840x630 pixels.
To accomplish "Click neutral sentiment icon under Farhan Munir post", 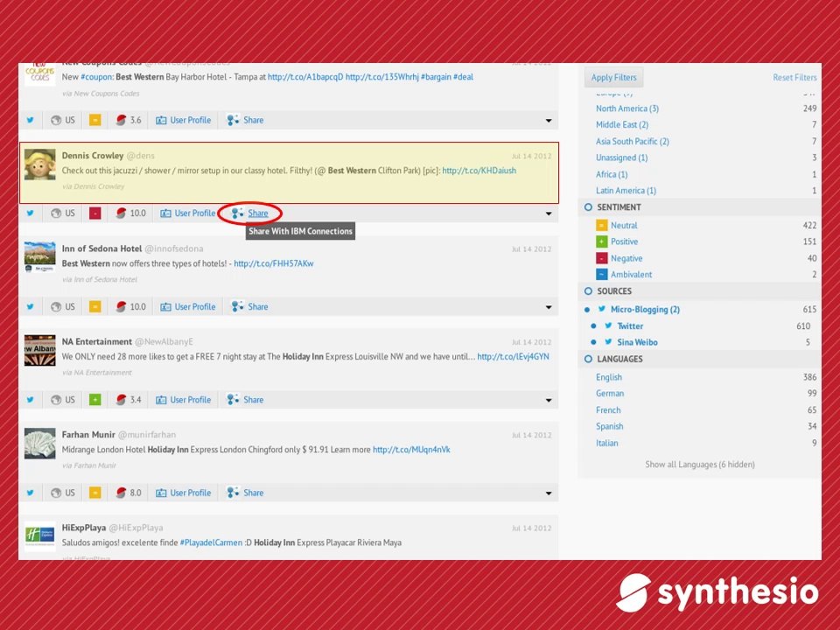I will (94, 493).
